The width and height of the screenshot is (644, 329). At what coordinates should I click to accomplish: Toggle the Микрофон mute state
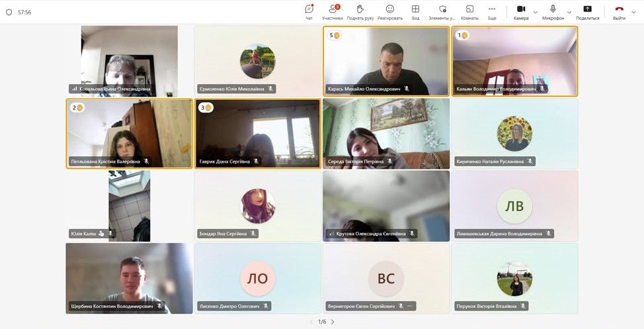[x=553, y=11]
